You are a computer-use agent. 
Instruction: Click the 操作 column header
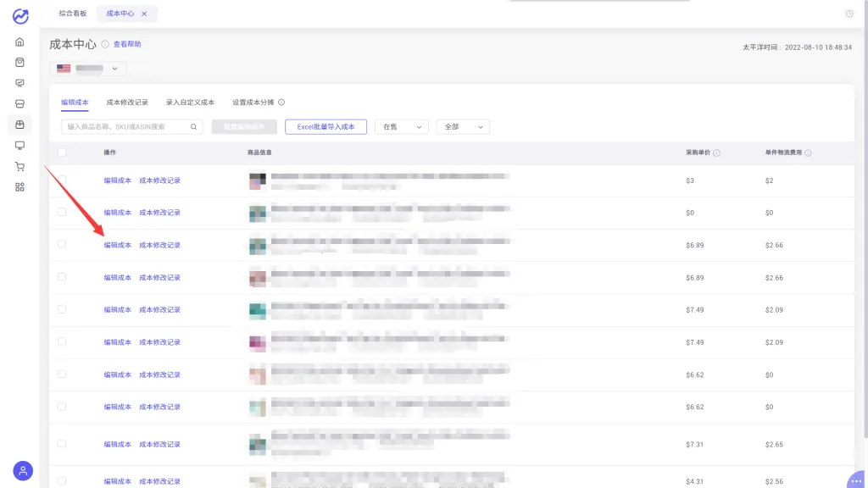109,152
